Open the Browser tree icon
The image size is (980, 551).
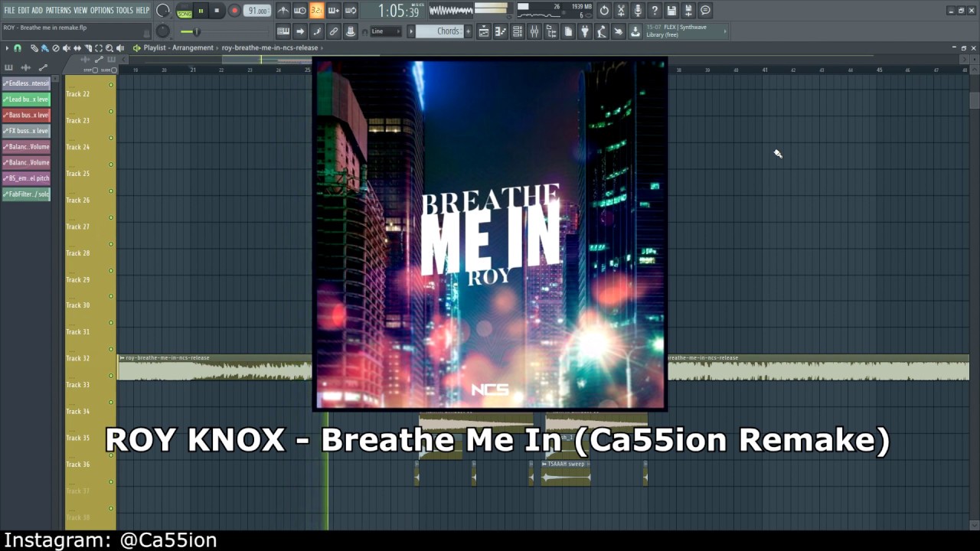click(551, 31)
